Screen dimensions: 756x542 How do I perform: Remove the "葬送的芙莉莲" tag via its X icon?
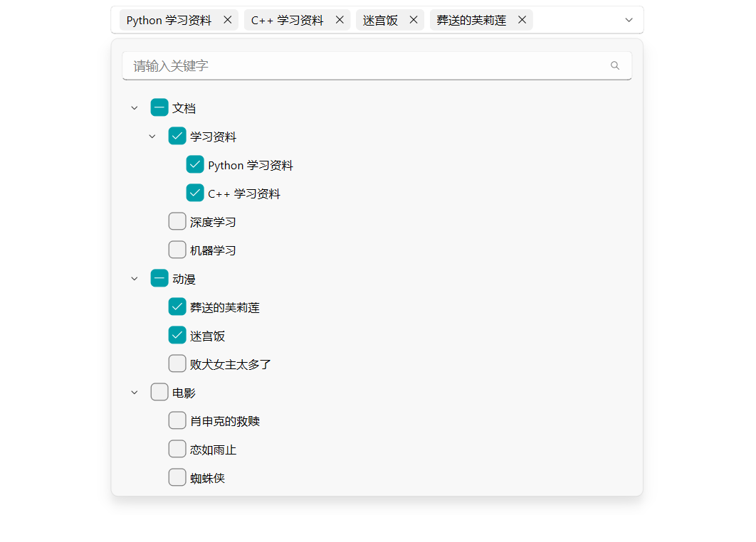pyautogui.click(x=522, y=20)
